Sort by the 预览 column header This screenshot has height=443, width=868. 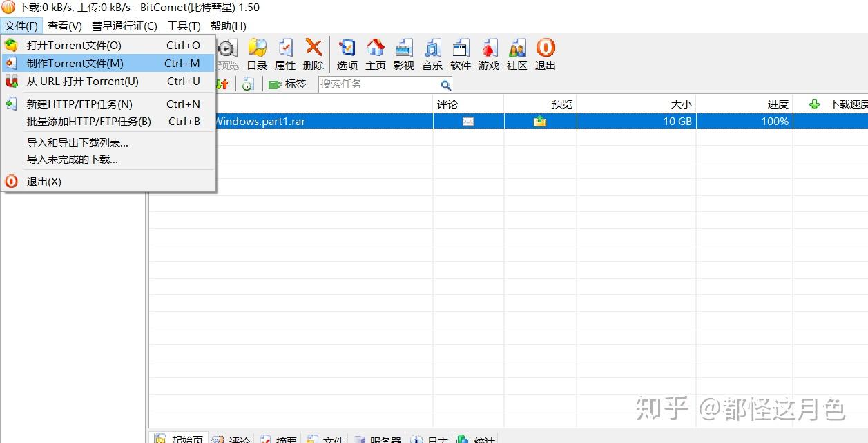pyautogui.click(x=540, y=104)
